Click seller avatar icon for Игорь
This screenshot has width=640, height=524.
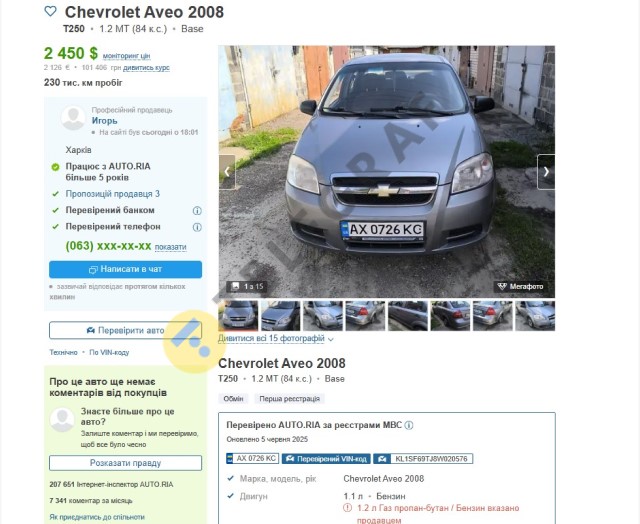pyautogui.click(x=73, y=118)
